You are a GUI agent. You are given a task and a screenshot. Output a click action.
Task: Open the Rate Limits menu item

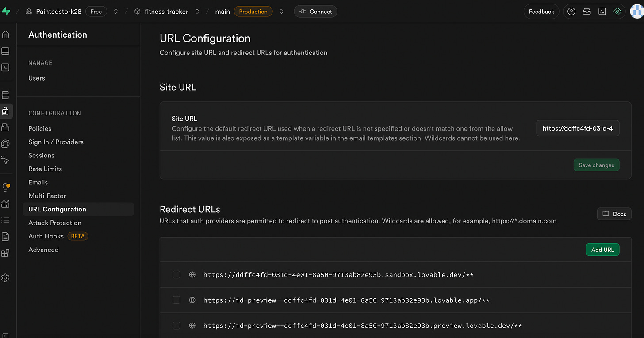click(45, 169)
